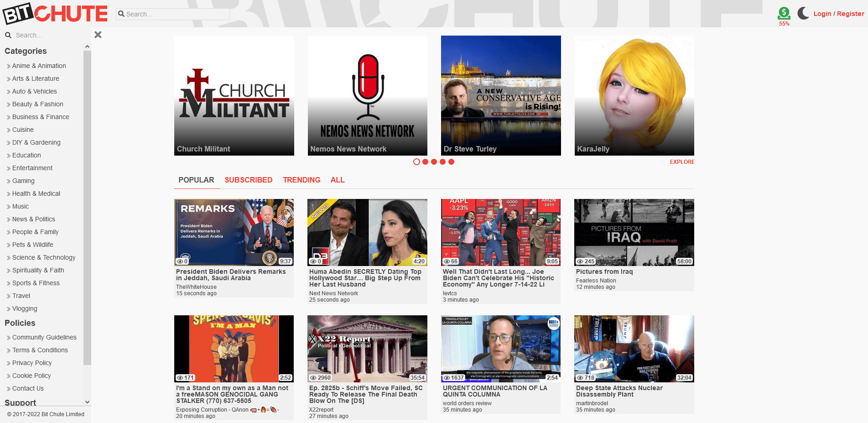This screenshot has height=423, width=868.
Task: Open Nemos News Network channel card
Action: coord(368,96)
